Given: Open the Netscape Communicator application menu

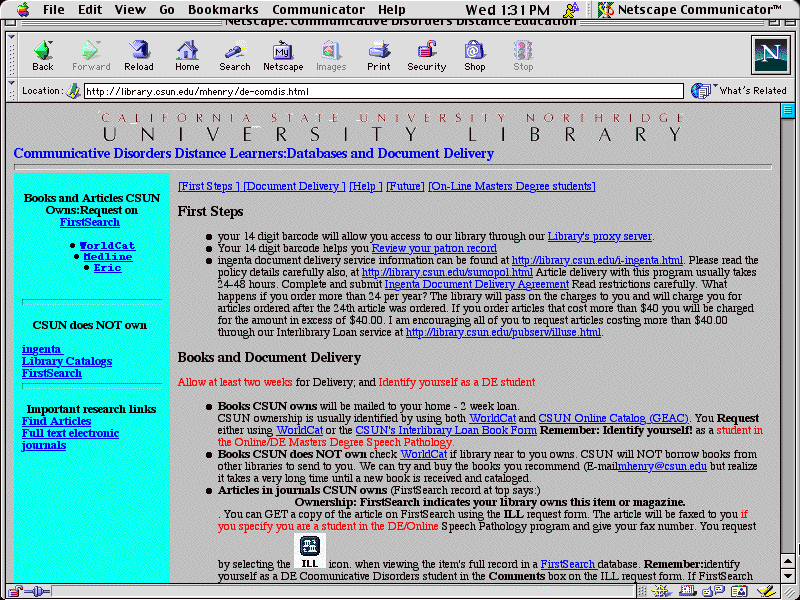Looking at the screenshot, I should click(x=691, y=9).
